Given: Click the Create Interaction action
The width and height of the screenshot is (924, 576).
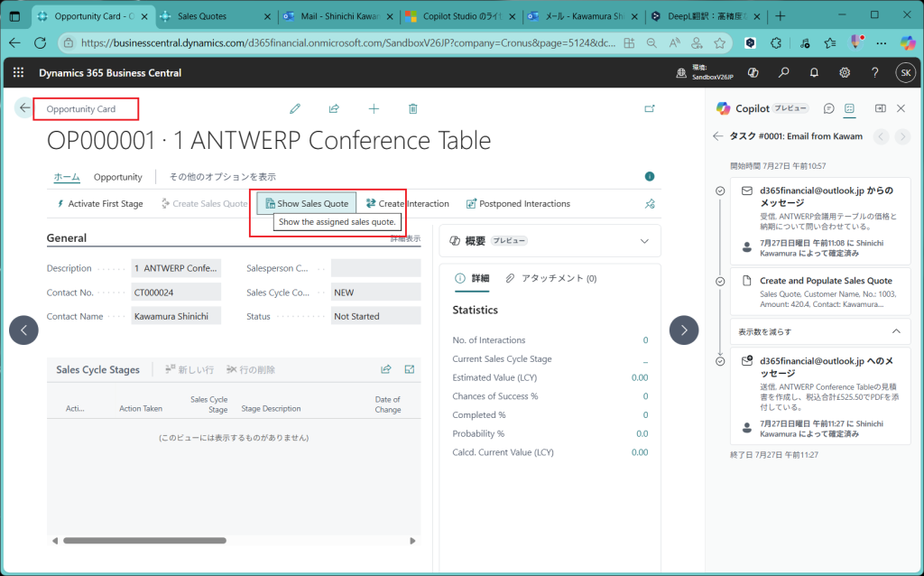Looking at the screenshot, I should (x=407, y=203).
